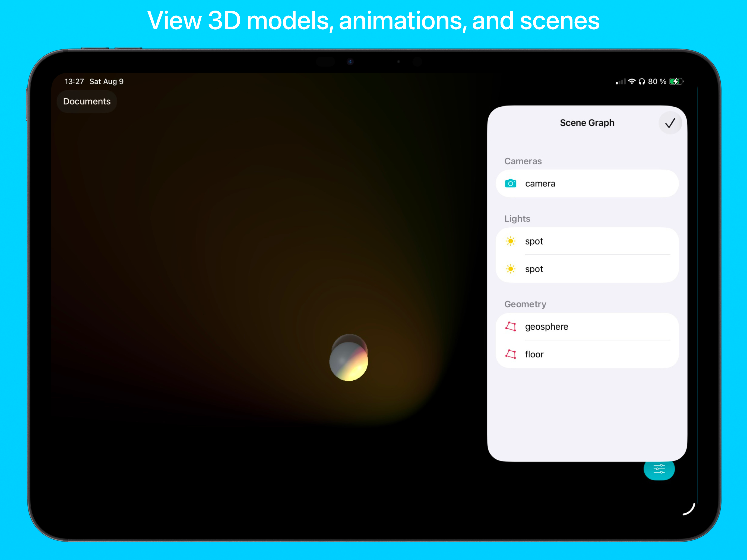Tap the battery charging status icon
The height and width of the screenshot is (560, 747).
click(x=676, y=81)
